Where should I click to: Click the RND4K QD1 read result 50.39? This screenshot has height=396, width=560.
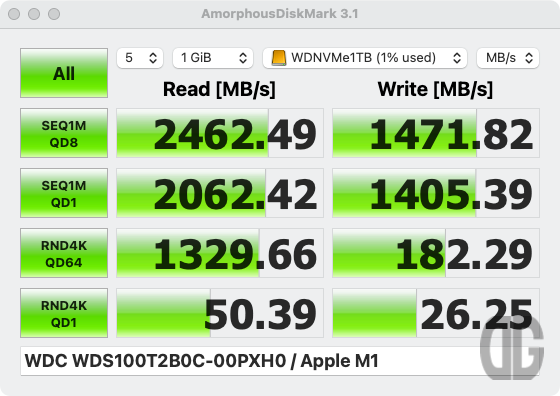tap(220, 313)
